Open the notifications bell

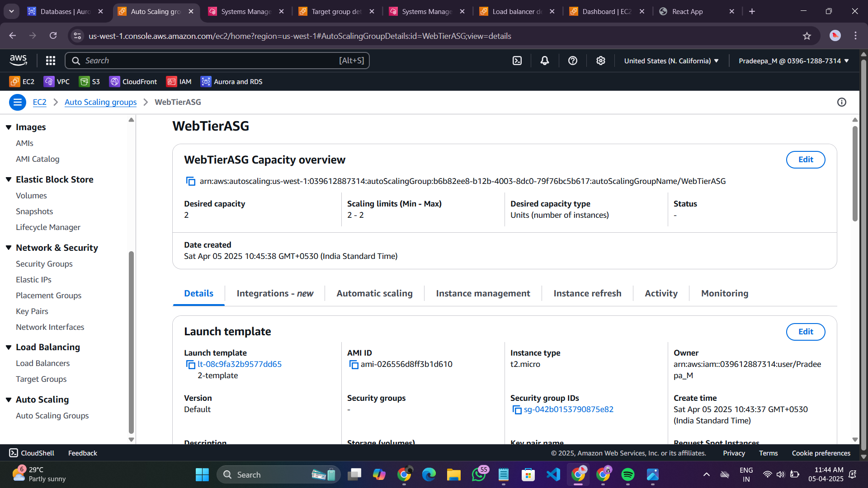[545, 61]
